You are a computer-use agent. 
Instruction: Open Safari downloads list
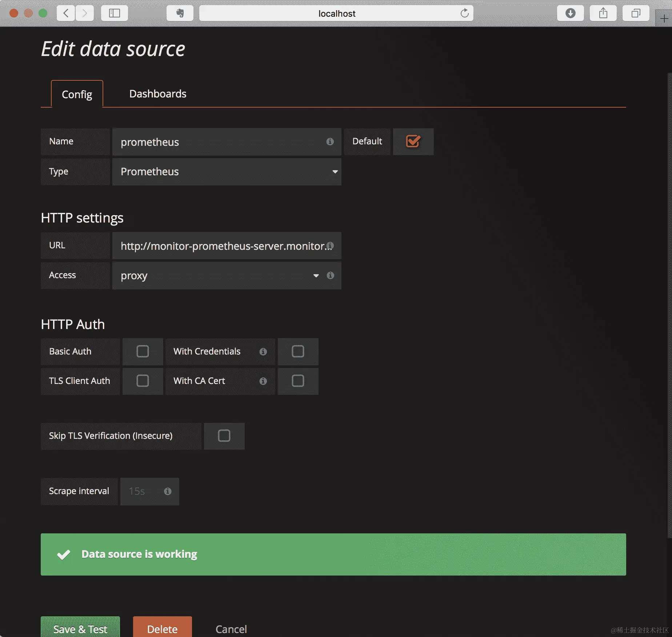click(571, 13)
